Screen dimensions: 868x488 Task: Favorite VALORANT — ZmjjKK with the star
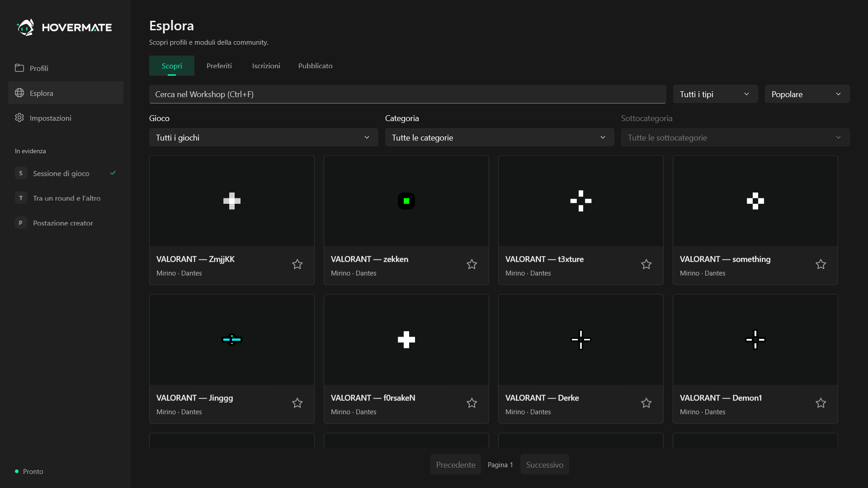pos(297,264)
